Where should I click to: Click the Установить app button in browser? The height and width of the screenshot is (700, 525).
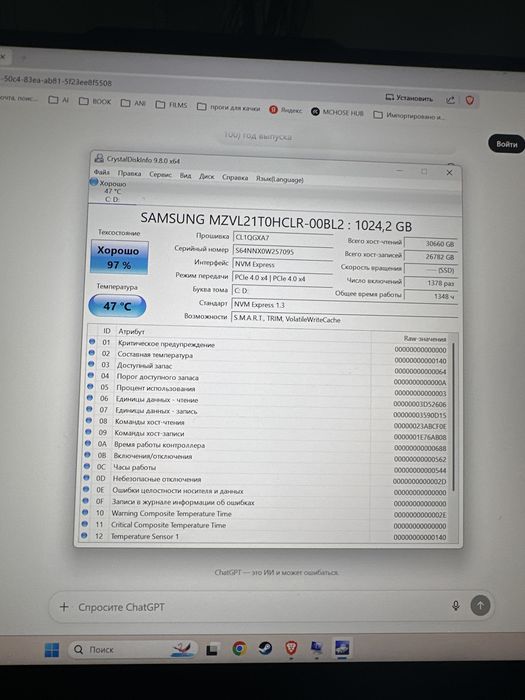(409, 98)
